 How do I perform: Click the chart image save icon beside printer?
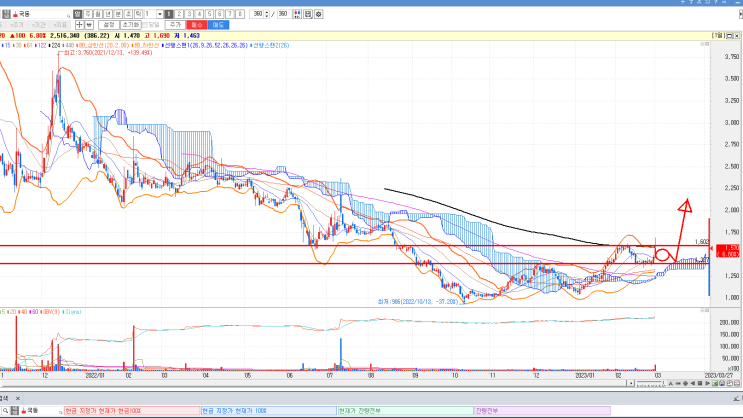click(729, 383)
